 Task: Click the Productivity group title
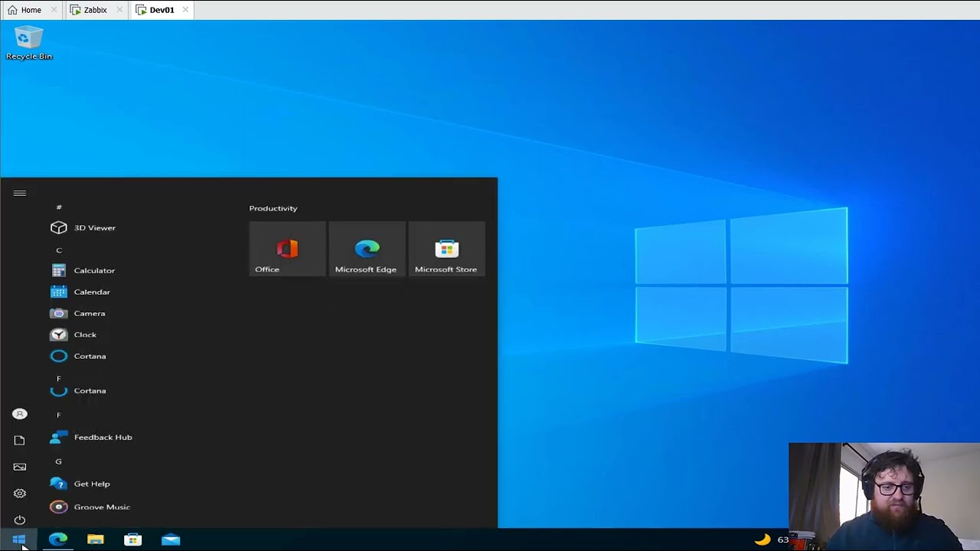click(273, 208)
